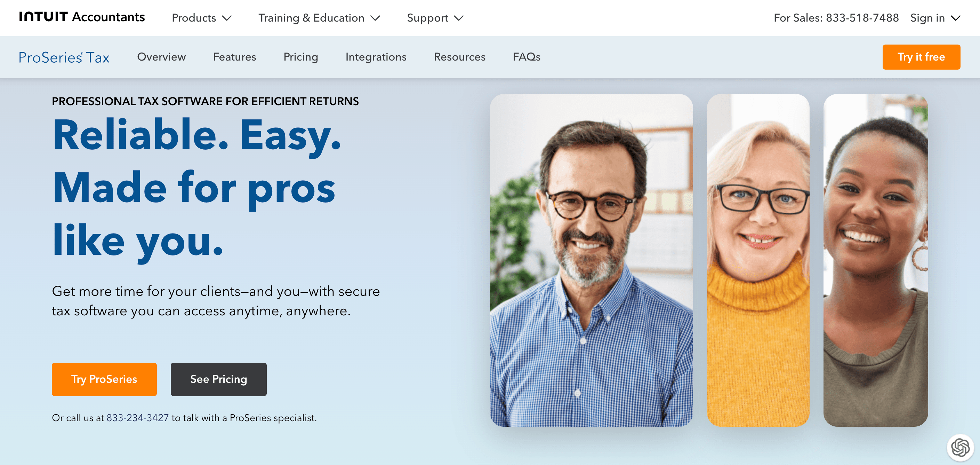Click the See Pricing button
This screenshot has width=980, height=465.
(x=218, y=379)
